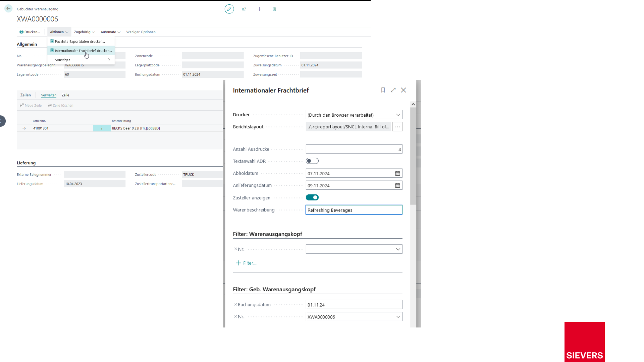Toggle Zusteller anzeigen switch
This screenshot has width=644, height=362.
point(312,197)
